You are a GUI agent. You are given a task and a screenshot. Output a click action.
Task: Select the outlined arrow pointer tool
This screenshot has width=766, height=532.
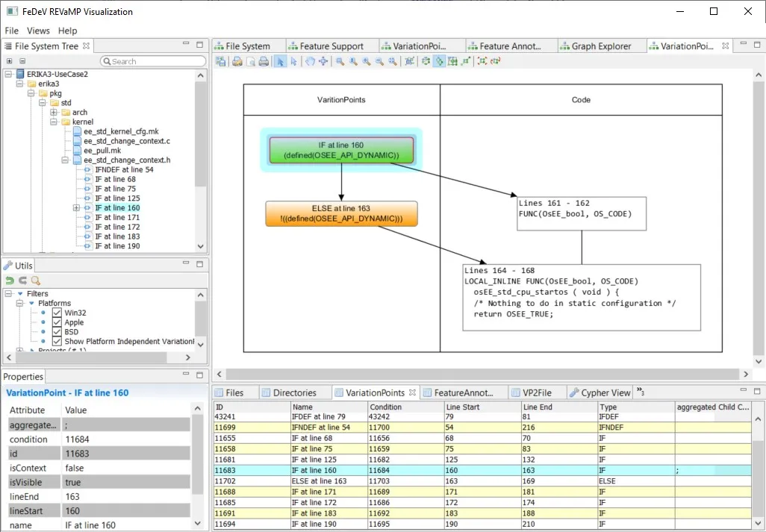(x=293, y=61)
